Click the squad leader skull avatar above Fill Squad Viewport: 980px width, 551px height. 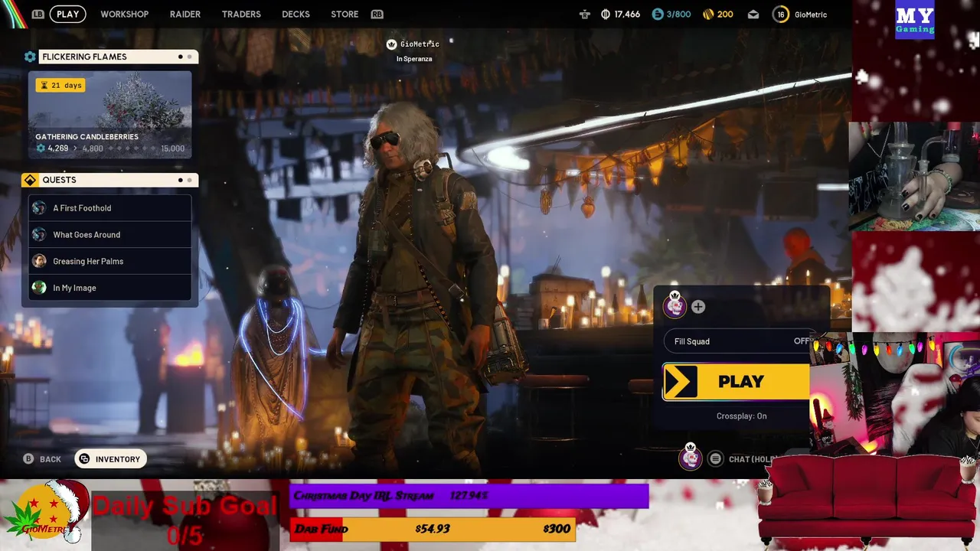[675, 305]
